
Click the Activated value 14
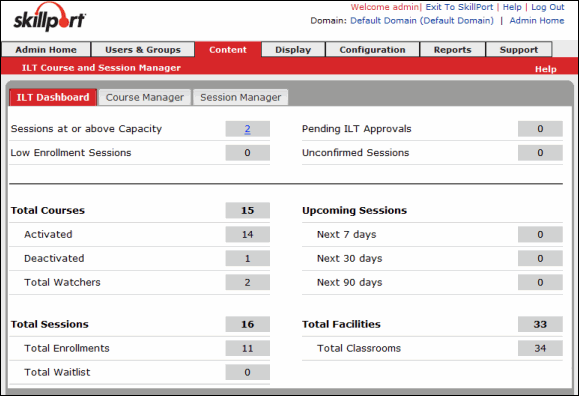point(247,234)
